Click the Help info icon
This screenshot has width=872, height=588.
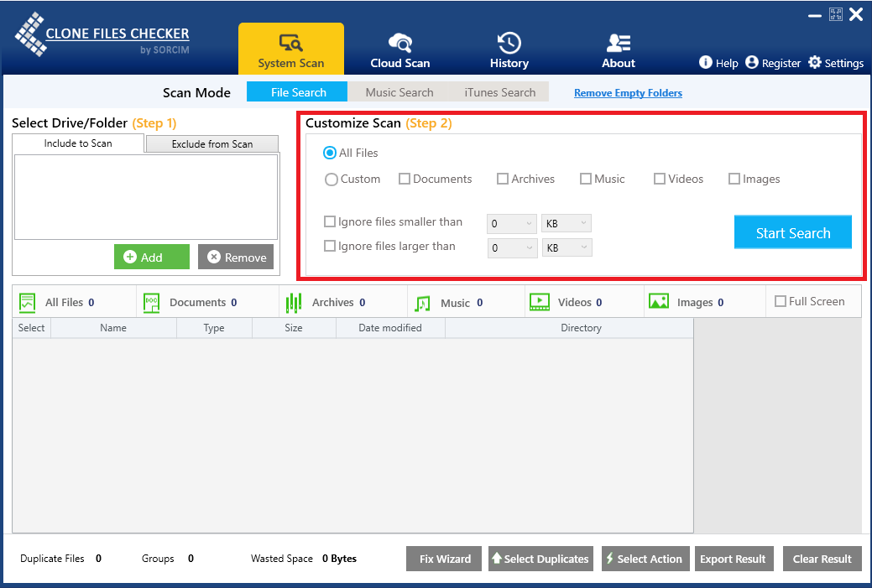[706, 63]
